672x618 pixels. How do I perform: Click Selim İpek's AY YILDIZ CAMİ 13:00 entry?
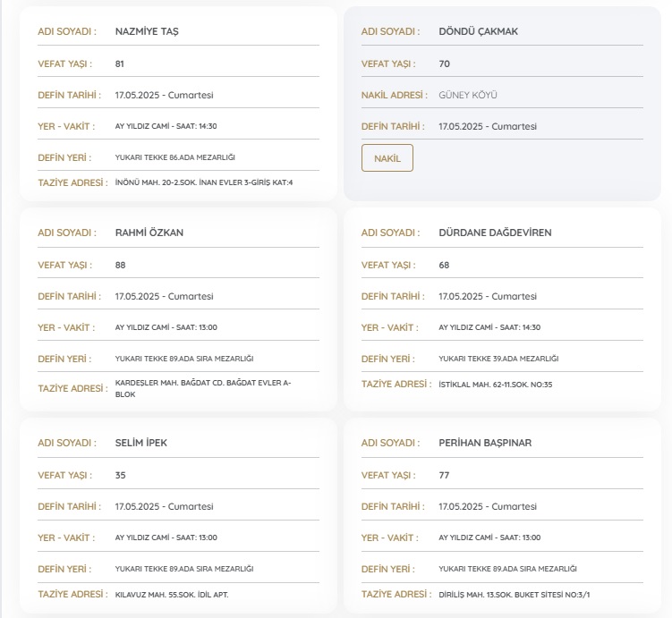[166, 538]
